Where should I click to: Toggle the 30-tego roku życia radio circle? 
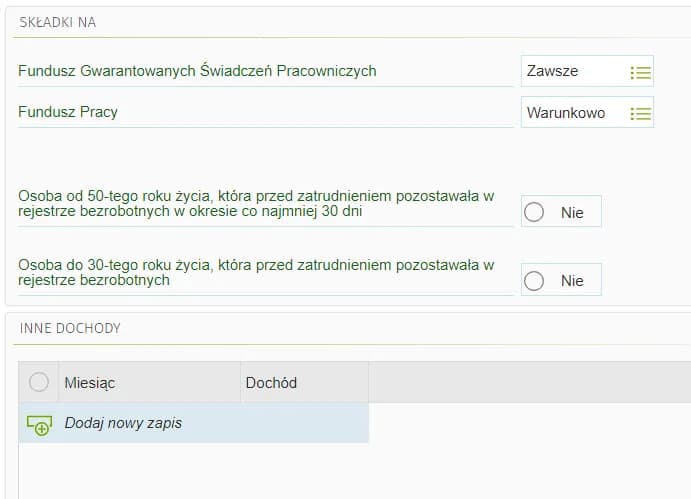click(534, 281)
